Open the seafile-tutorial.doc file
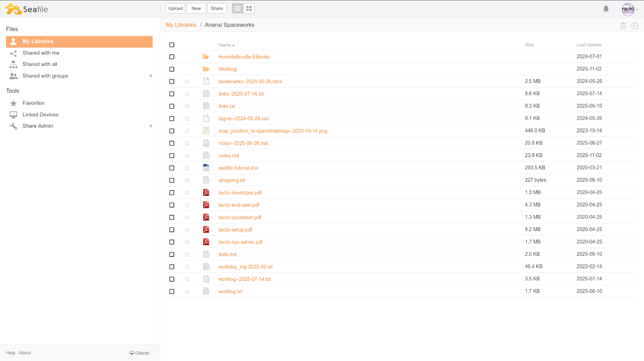Viewport: 644px width, 361px height. [238, 168]
